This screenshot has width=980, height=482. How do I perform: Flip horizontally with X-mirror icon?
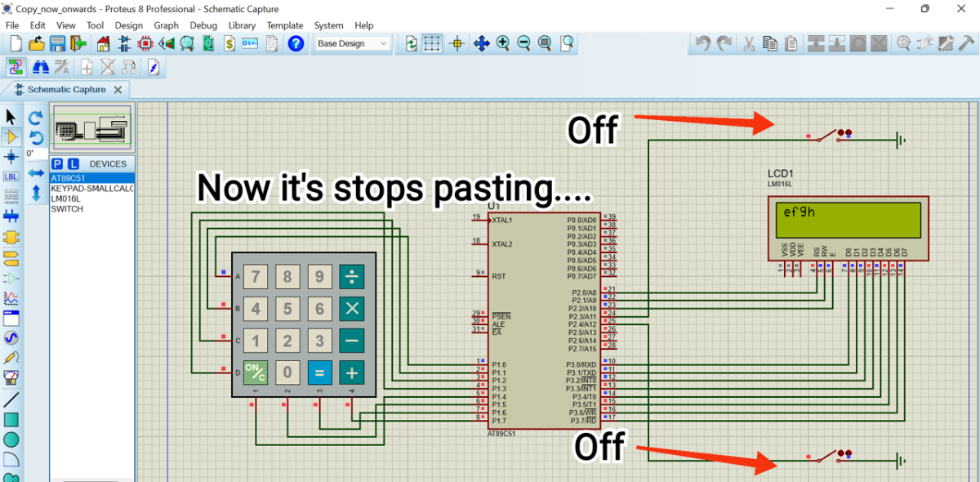coord(35,173)
